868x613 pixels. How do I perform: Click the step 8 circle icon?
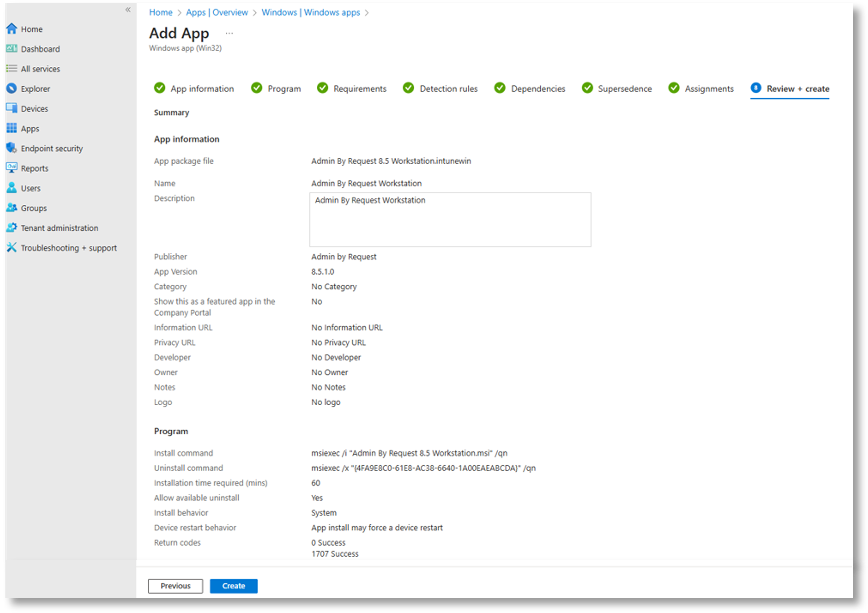click(x=756, y=88)
